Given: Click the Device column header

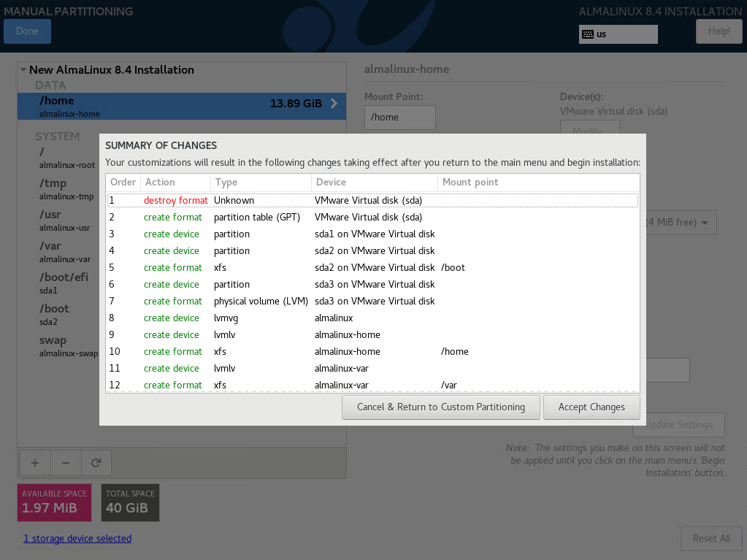Looking at the screenshot, I should 374,183.
